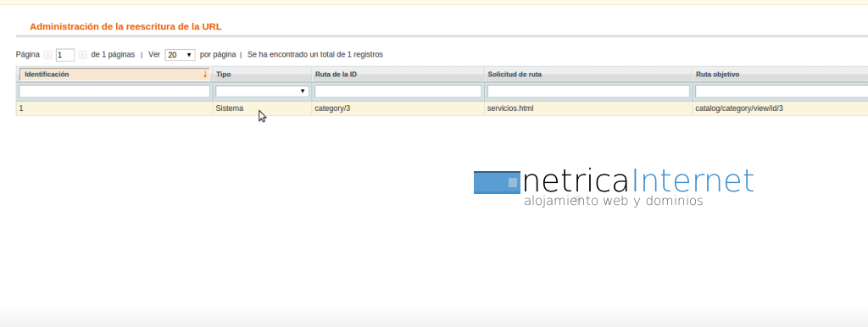The width and height of the screenshot is (868, 327).
Task: Go to next page arrow icon
Action: tap(82, 55)
